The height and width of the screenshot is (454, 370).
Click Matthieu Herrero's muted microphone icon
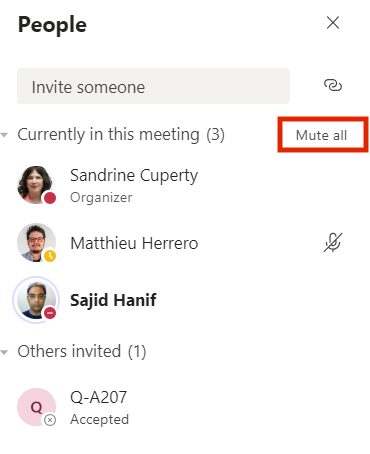(x=333, y=242)
